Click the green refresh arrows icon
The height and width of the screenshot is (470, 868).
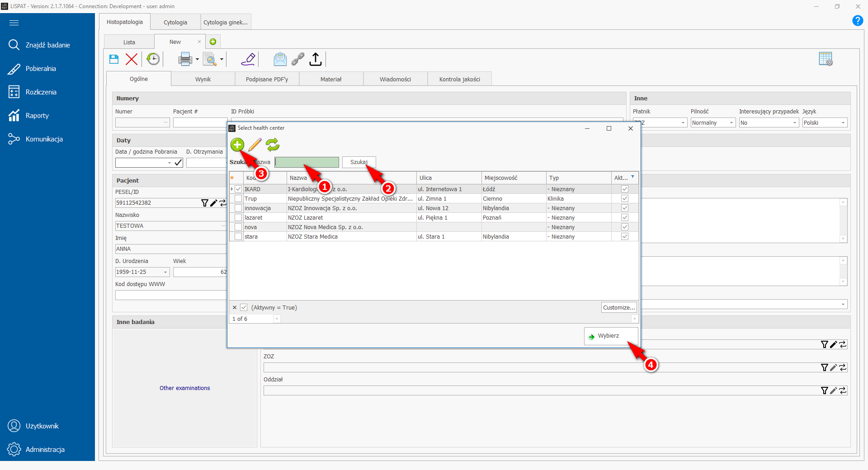273,145
